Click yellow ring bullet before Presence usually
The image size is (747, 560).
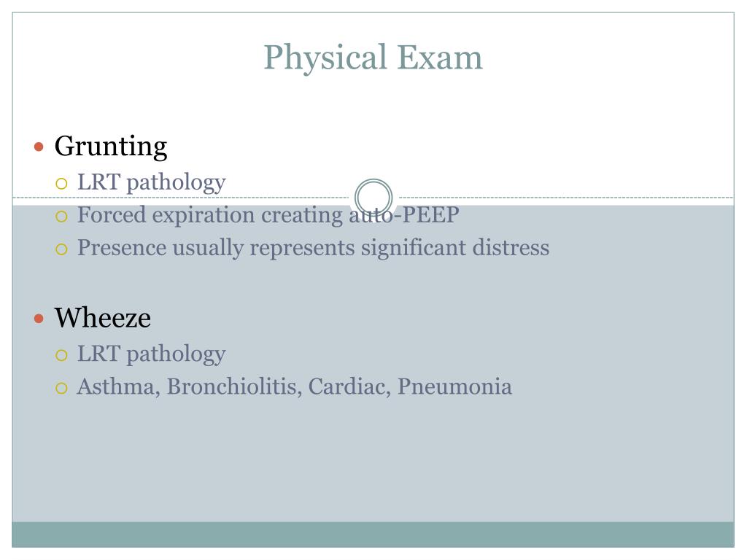click(x=61, y=249)
